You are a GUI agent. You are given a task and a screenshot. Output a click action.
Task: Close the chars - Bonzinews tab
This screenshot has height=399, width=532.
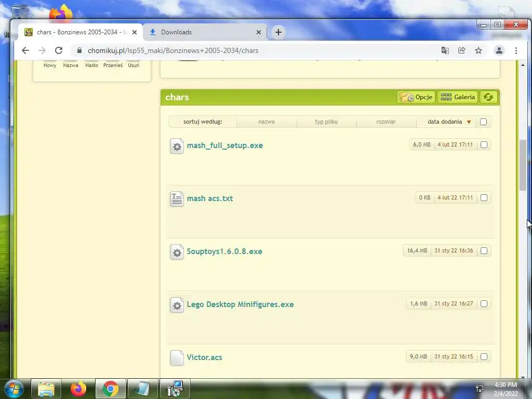pos(135,32)
